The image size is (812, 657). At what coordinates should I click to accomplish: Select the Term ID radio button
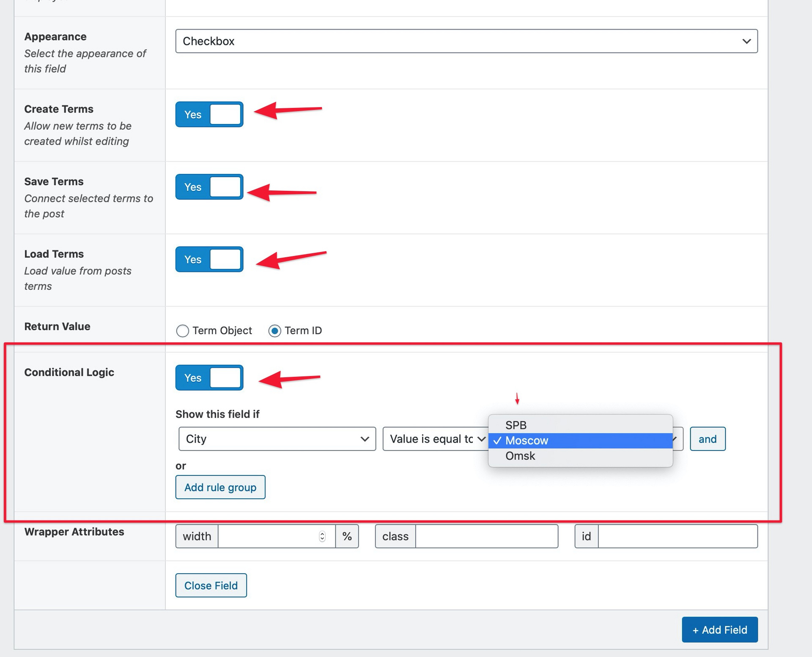(x=274, y=330)
